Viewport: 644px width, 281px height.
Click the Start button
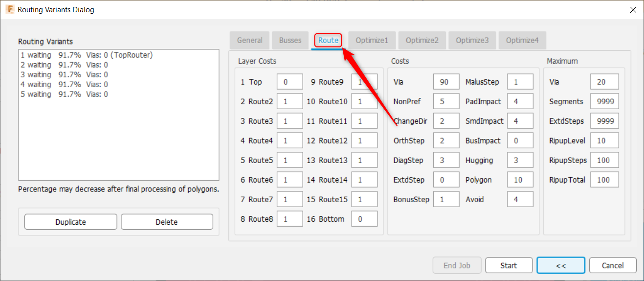(x=509, y=265)
